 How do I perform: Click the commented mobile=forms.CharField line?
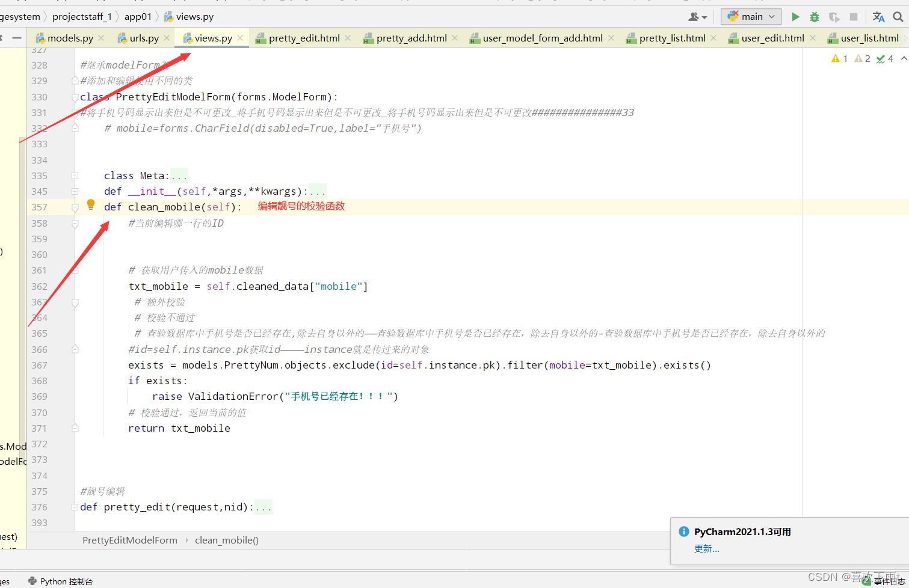click(263, 128)
